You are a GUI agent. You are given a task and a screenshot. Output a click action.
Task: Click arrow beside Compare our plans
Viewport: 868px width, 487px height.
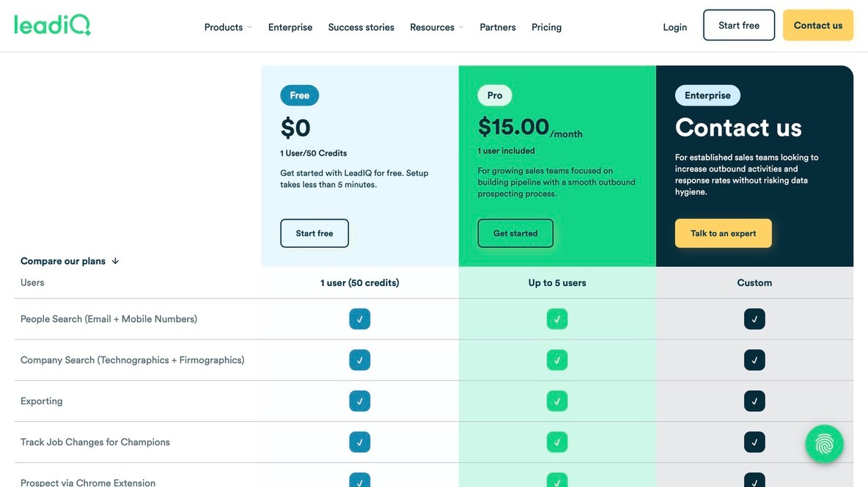[x=115, y=261]
